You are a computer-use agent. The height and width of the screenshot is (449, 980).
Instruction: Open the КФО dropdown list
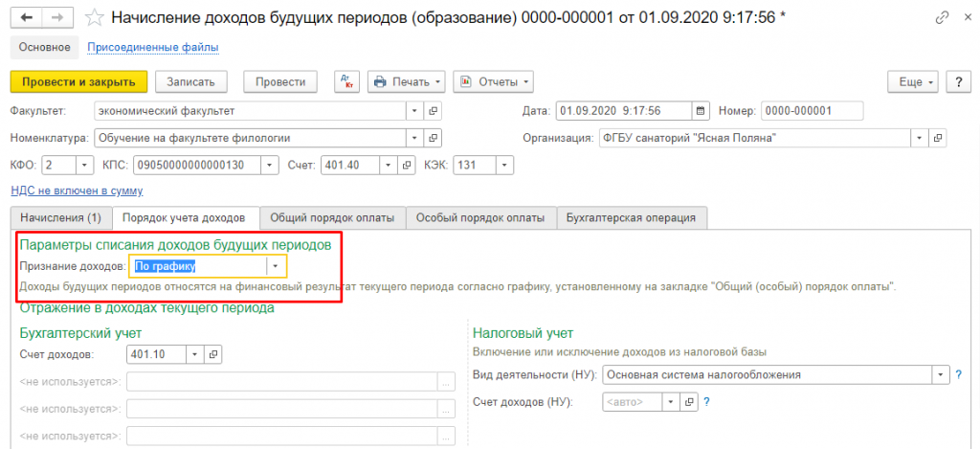coord(82,166)
